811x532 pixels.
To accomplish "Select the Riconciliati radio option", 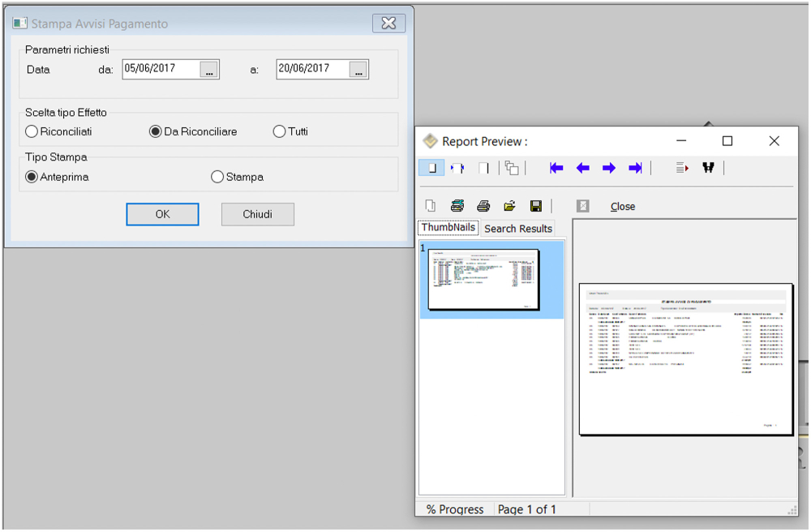I will coord(32,131).
